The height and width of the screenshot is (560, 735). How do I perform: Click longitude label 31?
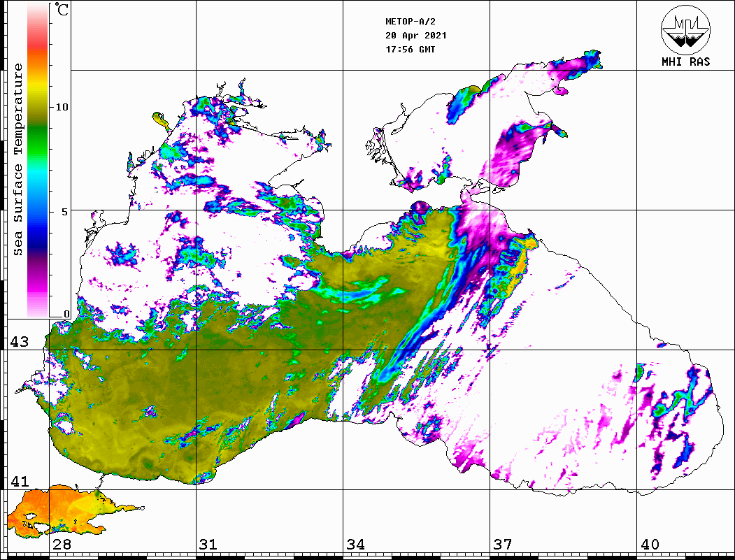(x=208, y=544)
